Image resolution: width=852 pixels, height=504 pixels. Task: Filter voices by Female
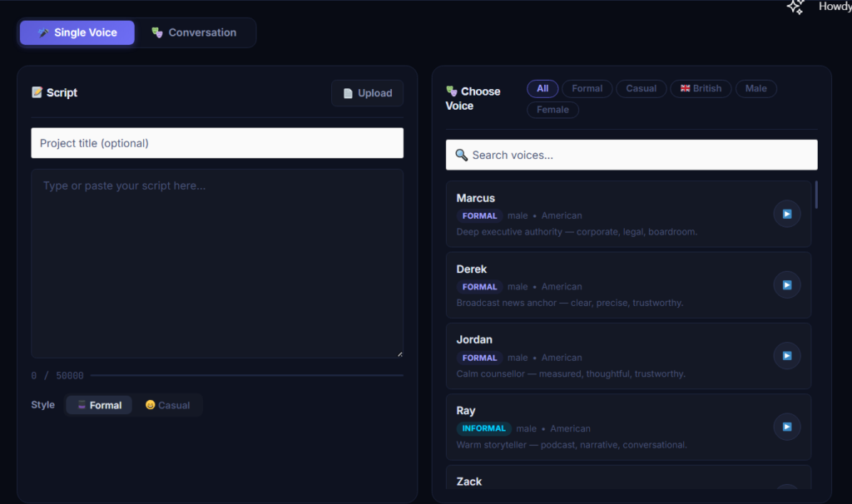click(x=552, y=110)
